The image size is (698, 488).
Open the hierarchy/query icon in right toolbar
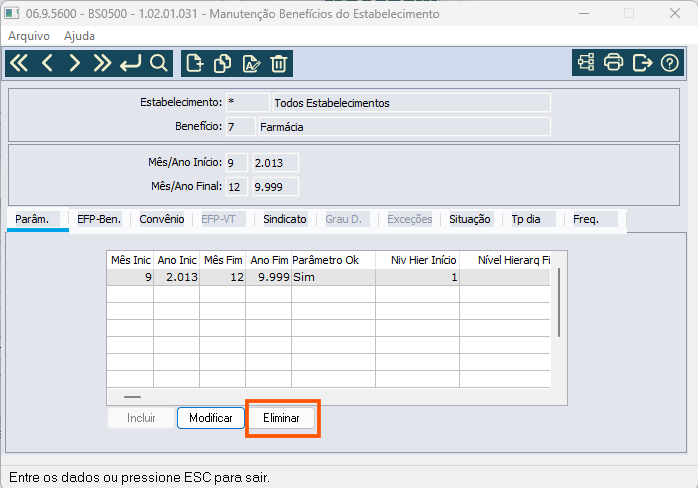586,62
